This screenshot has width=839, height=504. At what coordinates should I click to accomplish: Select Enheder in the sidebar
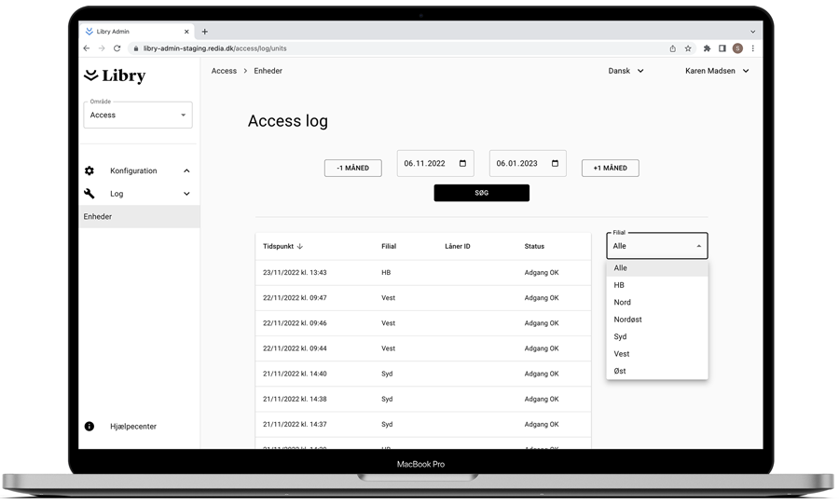98,217
